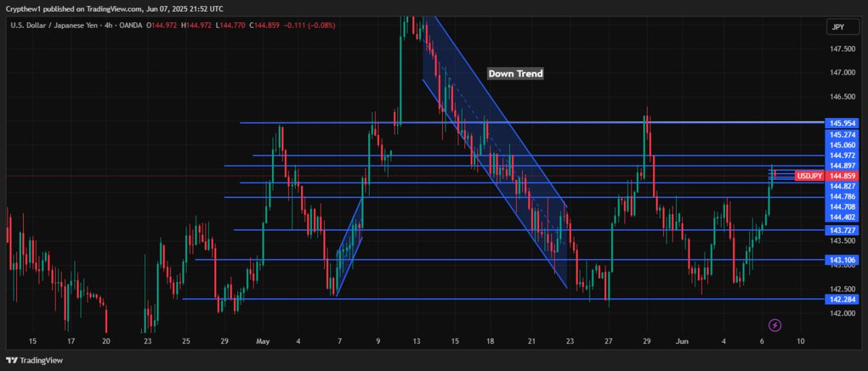Select the 145.274 price level label
Viewport: 868px width, 371px height.
(843, 135)
